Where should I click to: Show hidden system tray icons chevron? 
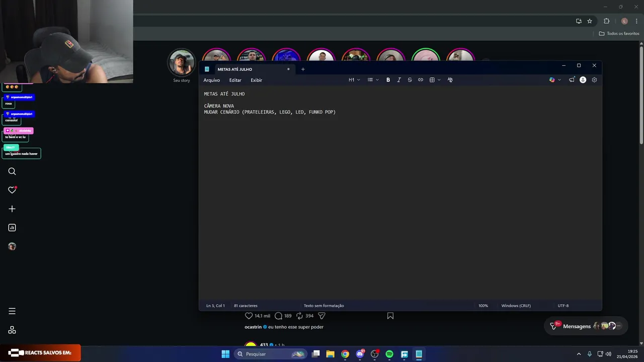click(579, 354)
